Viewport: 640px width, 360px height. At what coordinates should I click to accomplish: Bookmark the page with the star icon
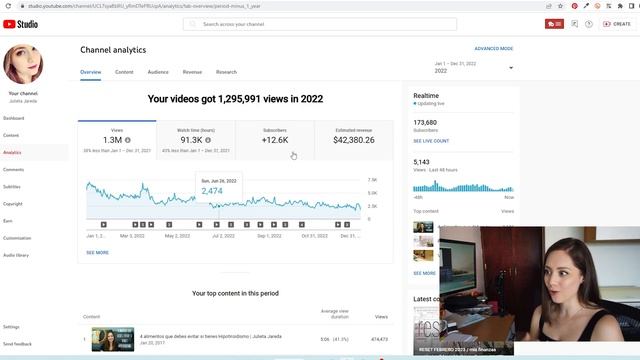(x=560, y=6)
